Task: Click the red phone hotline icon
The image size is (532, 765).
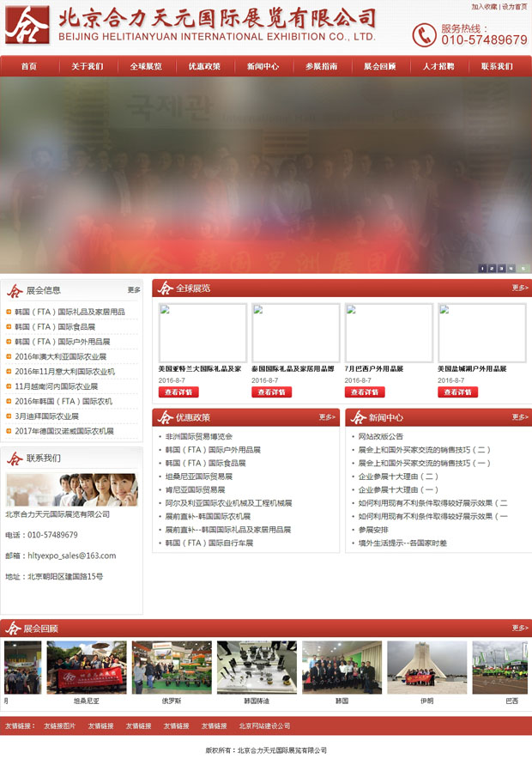Action: (x=424, y=34)
